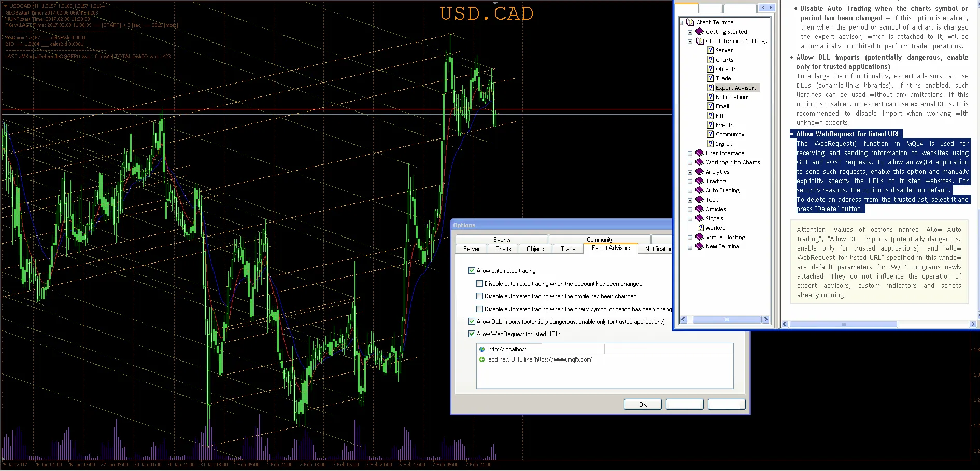The width and height of the screenshot is (980, 471).
Task: Open the Server tab in Options
Action: [471, 249]
